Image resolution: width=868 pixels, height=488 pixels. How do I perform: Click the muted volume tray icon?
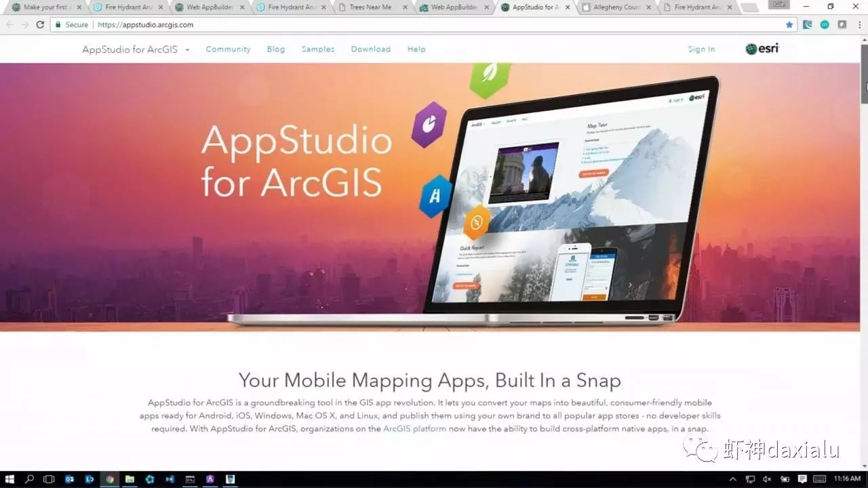coord(768,479)
